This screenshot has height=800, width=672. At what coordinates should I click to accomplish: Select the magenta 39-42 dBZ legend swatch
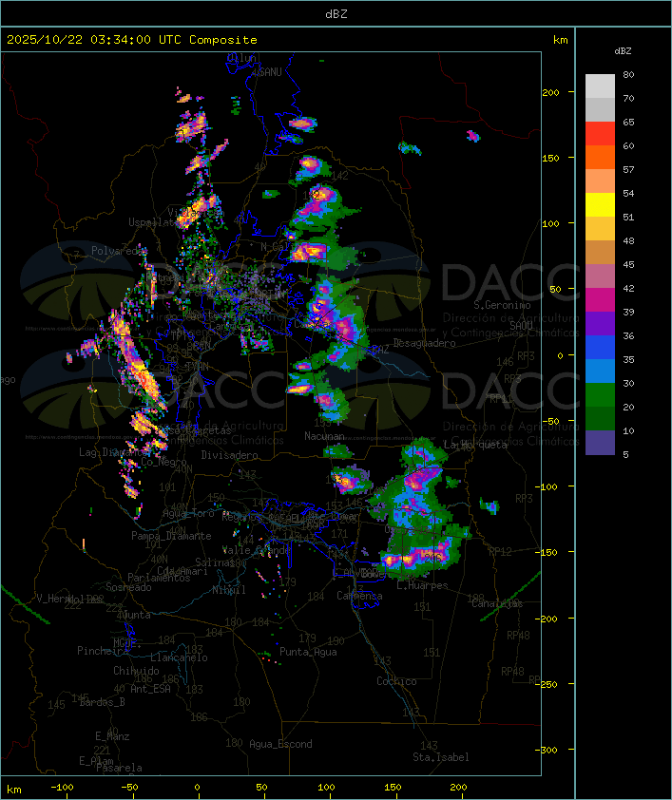pyautogui.click(x=600, y=299)
